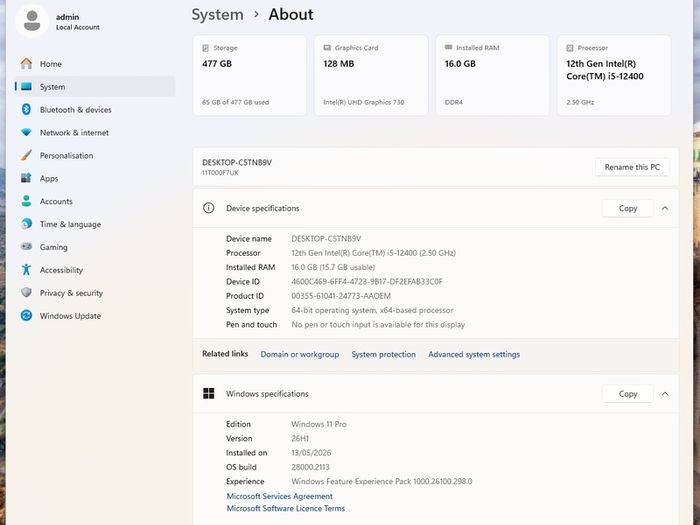Image resolution: width=700 pixels, height=525 pixels.
Task: Open Accessibility settings
Action: 95,270
